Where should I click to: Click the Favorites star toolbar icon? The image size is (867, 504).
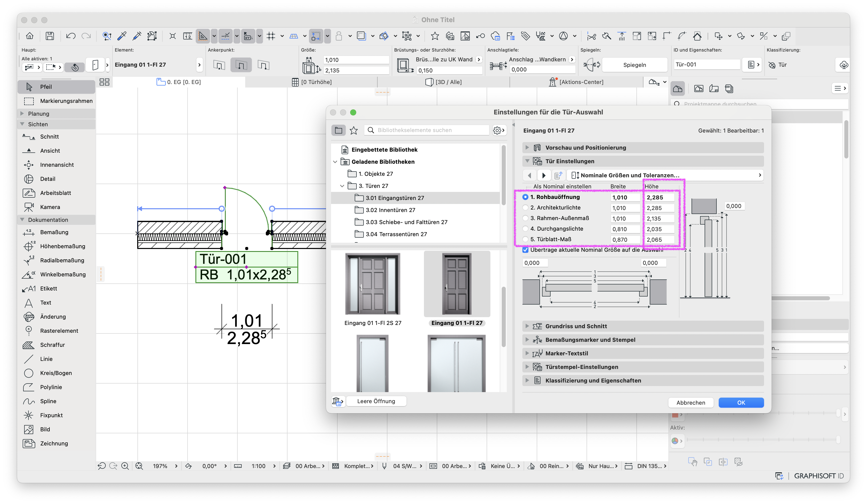pos(435,36)
